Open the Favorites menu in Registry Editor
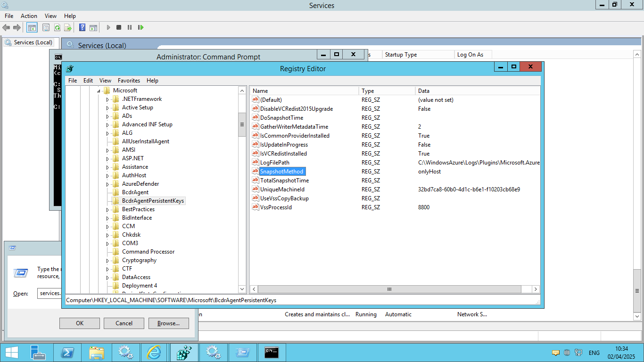The width and height of the screenshot is (644, 362). 129,81
